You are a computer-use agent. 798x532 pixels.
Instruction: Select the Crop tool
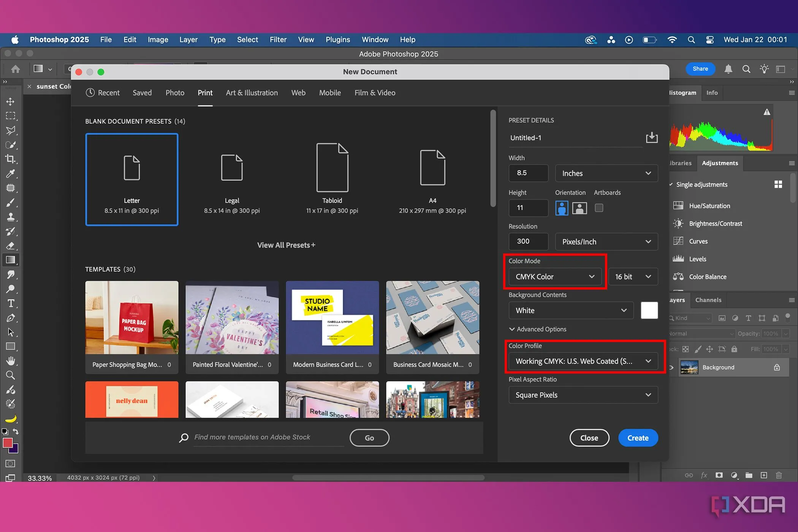[x=10, y=159]
